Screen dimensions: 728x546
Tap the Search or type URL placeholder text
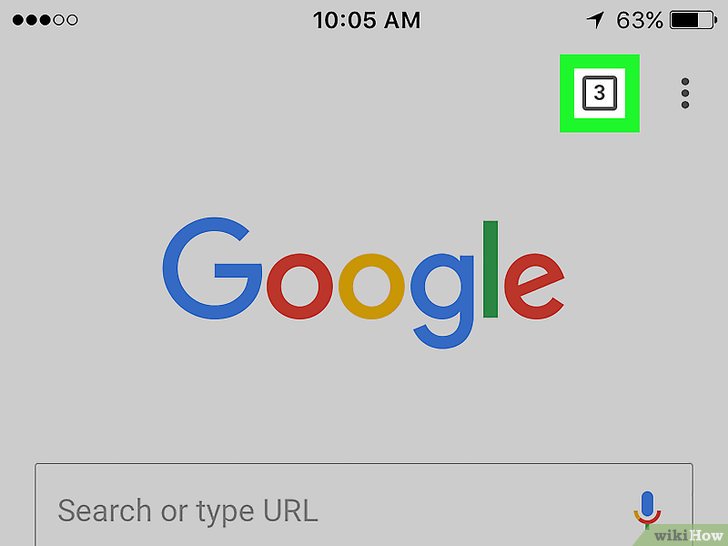tap(188, 511)
